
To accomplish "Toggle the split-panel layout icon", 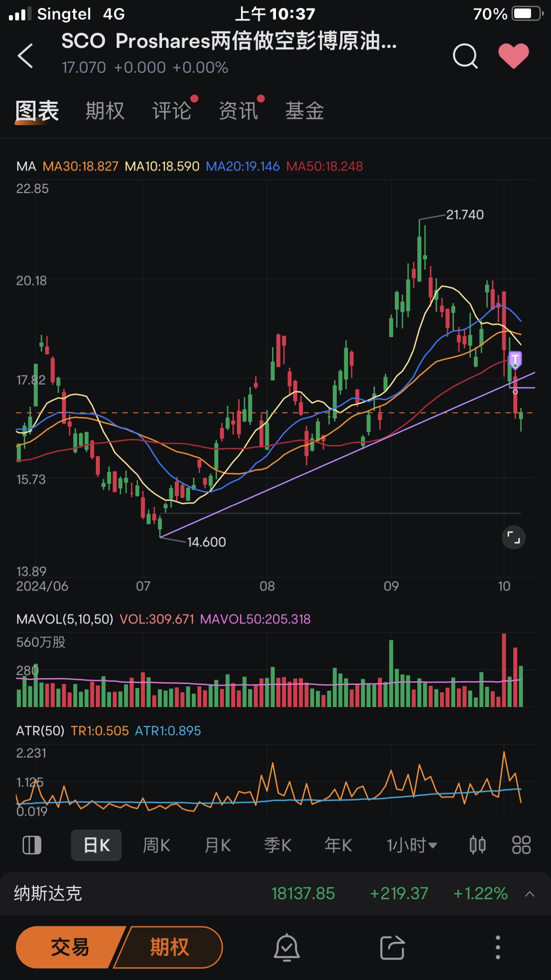I will click(x=32, y=845).
